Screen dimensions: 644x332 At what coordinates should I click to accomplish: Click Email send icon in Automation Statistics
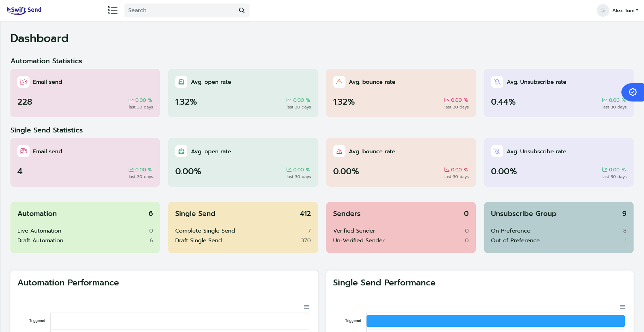tap(24, 82)
